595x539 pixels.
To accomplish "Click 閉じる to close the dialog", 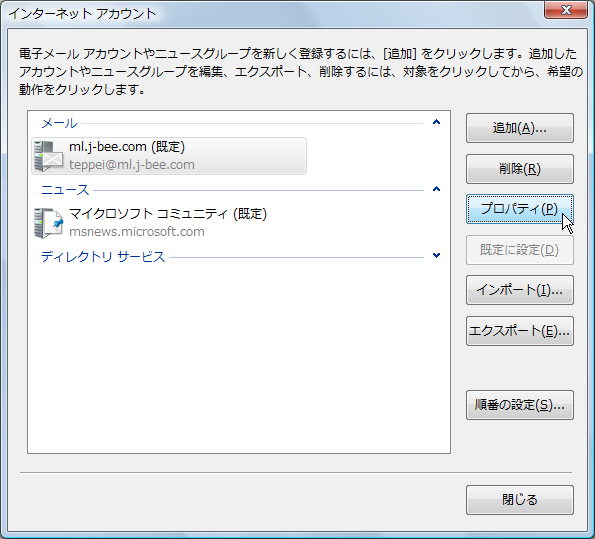I will coord(519,500).
